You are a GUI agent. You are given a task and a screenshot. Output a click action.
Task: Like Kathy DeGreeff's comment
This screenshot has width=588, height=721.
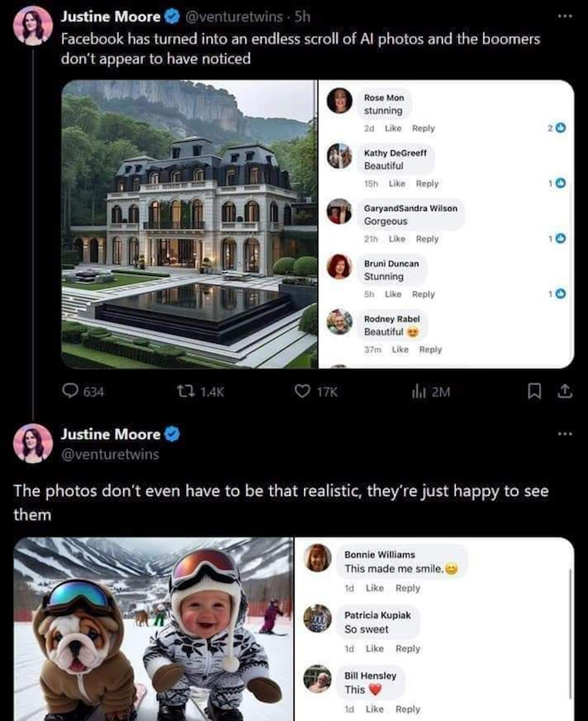pos(397,184)
